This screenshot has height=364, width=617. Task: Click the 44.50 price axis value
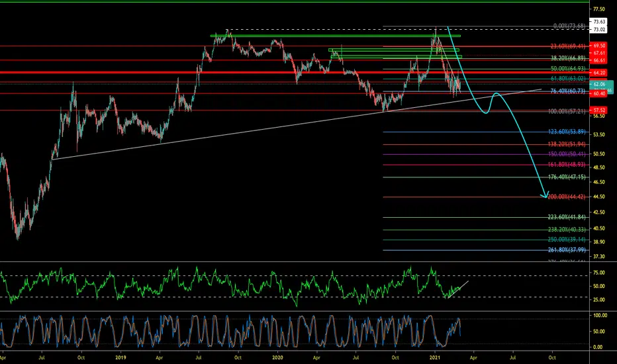(x=599, y=197)
